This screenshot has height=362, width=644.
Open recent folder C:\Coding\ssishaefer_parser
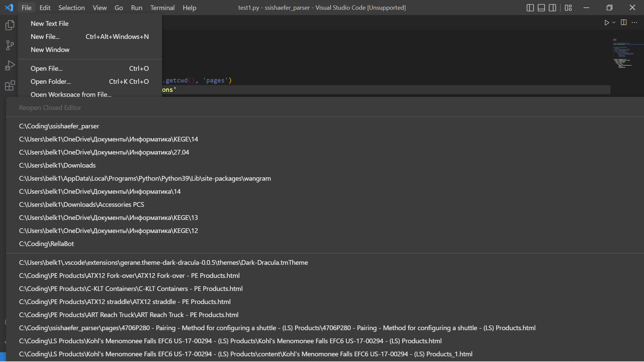tap(325, 126)
